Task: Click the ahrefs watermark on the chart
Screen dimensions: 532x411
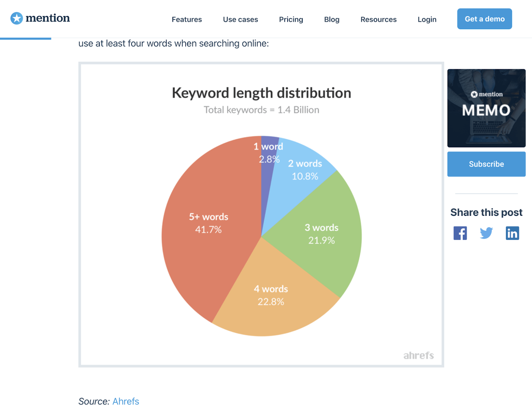Action: point(418,355)
